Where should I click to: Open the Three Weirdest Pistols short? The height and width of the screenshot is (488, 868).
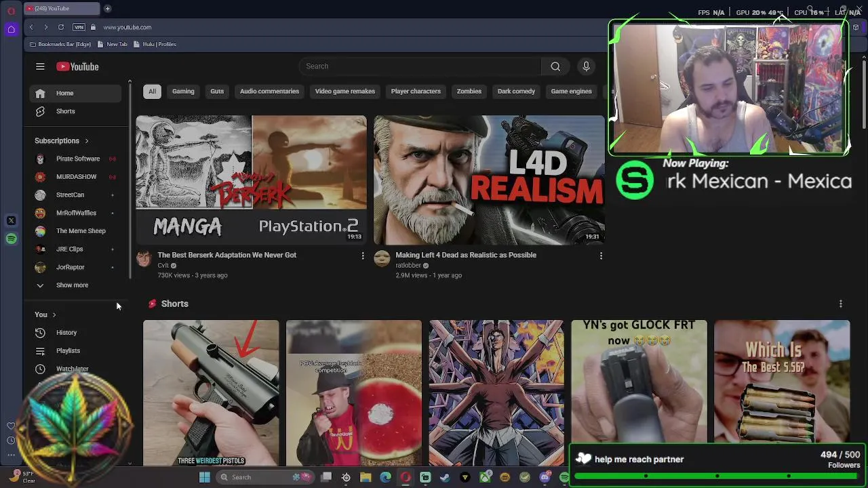click(x=211, y=393)
